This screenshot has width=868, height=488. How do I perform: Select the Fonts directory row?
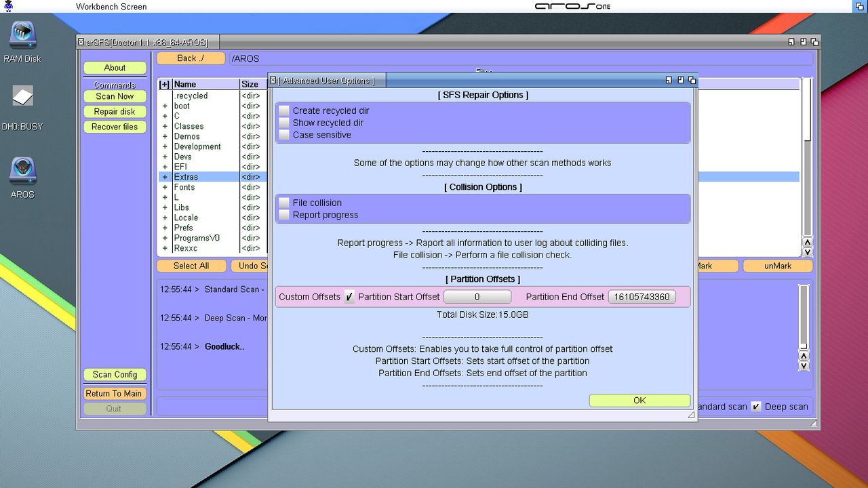point(213,187)
